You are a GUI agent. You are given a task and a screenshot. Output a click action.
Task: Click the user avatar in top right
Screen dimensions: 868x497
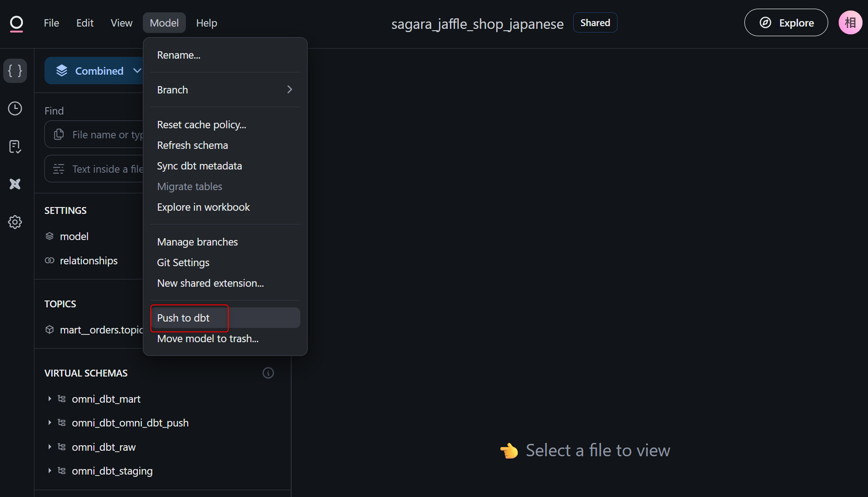click(x=850, y=22)
